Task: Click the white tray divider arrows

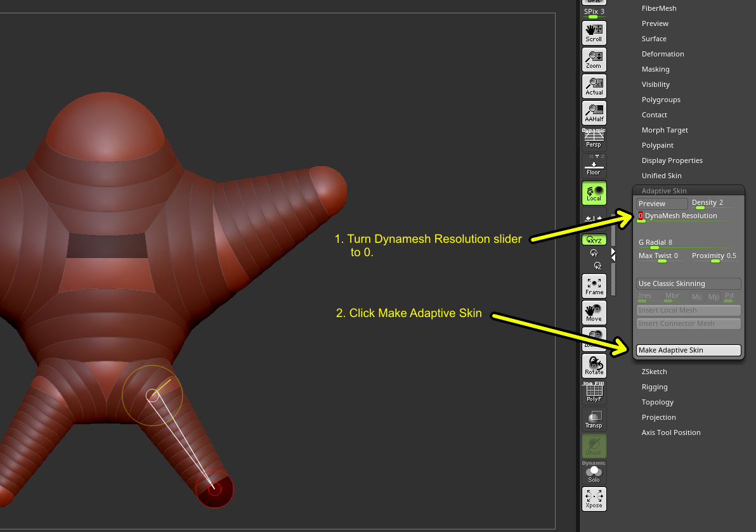Action: (613, 254)
